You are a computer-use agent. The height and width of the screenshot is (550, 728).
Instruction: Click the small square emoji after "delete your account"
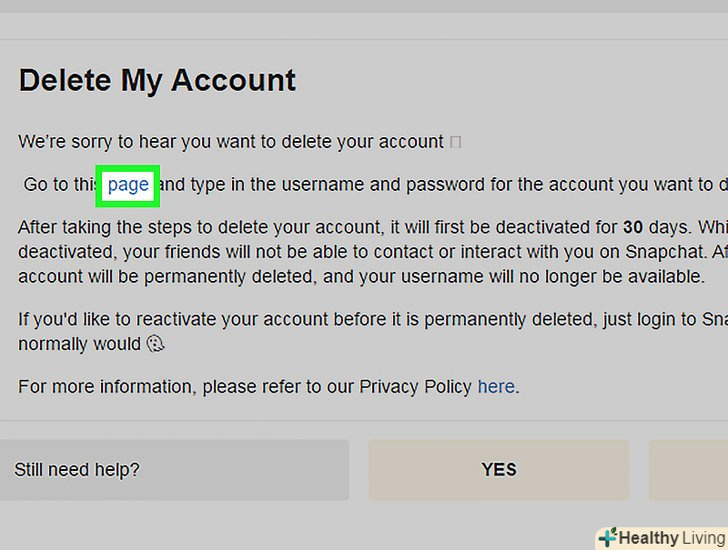[456, 142]
